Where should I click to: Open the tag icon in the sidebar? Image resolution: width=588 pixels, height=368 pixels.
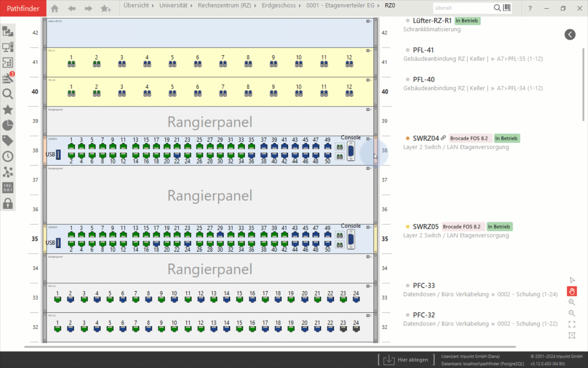7,141
